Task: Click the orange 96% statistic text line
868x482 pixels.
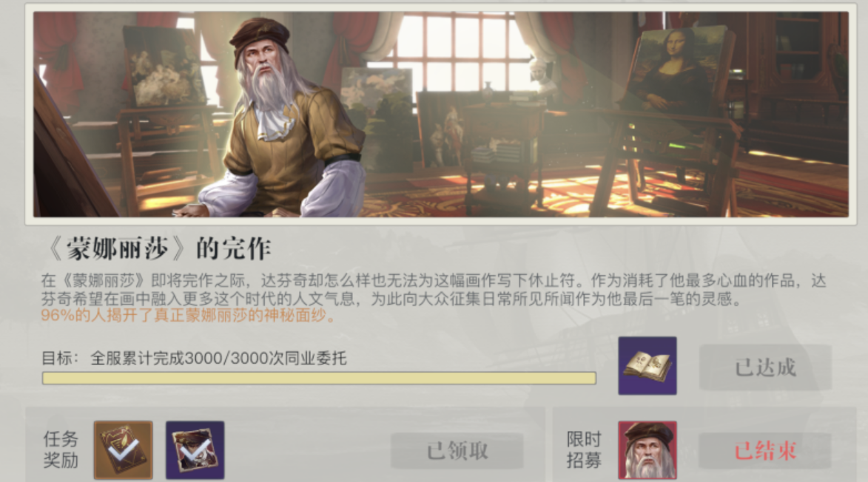Action: click(x=188, y=316)
